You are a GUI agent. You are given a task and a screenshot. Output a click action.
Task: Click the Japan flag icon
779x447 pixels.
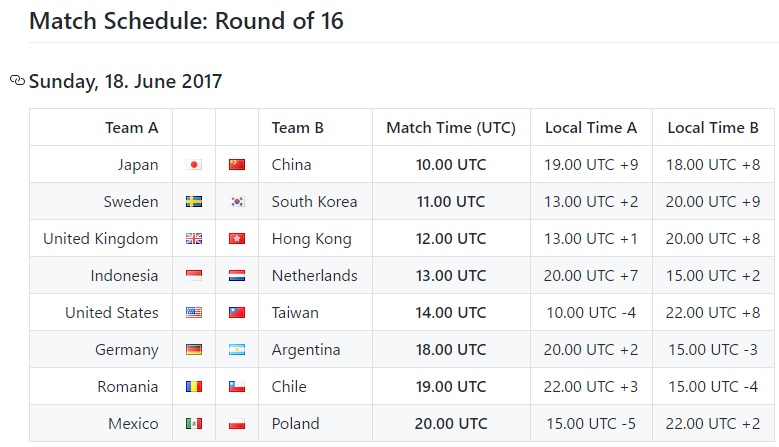[x=194, y=164]
